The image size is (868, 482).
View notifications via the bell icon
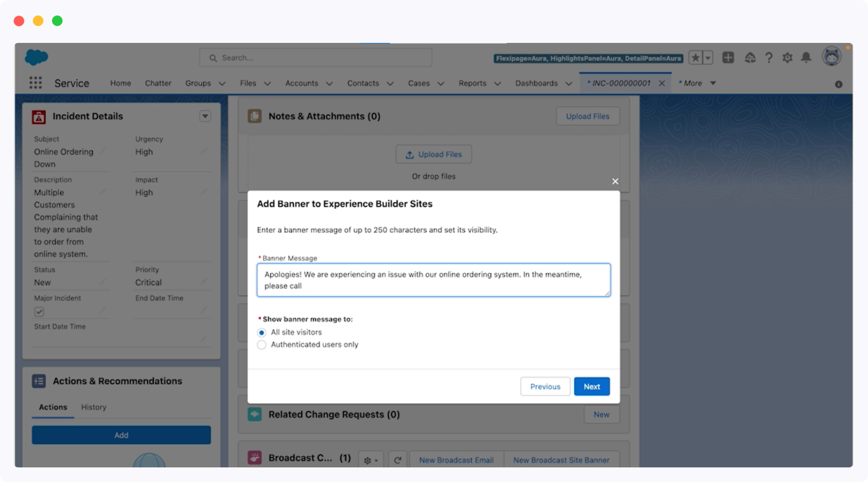tap(806, 57)
